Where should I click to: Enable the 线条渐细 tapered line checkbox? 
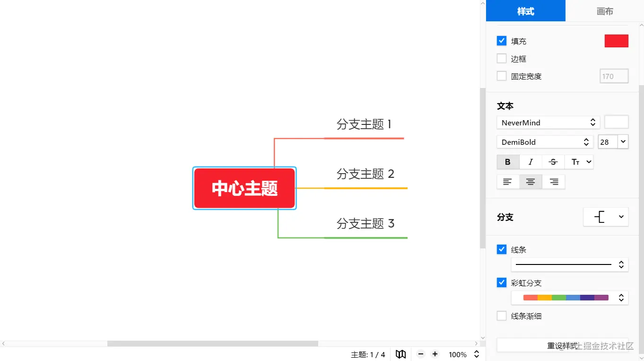[502, 316]
